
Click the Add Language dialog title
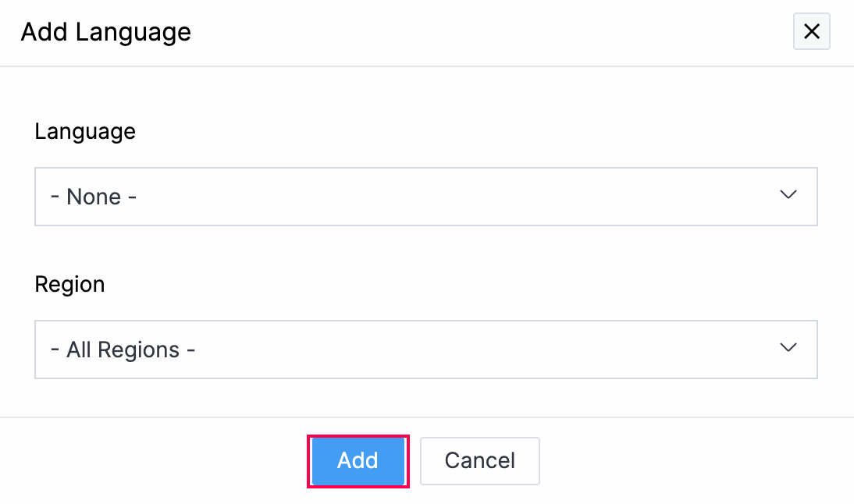[105, 32]
